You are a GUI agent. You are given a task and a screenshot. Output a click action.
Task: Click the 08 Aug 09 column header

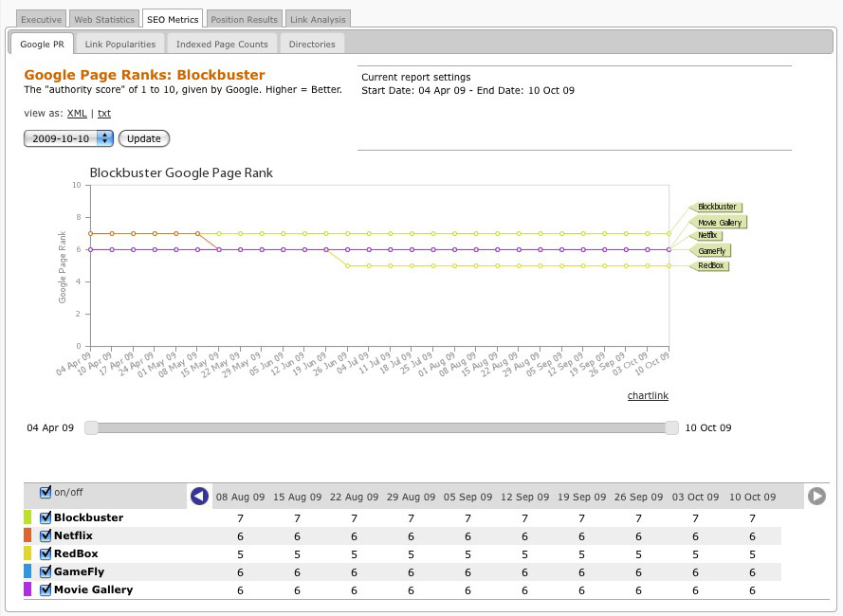240,498
